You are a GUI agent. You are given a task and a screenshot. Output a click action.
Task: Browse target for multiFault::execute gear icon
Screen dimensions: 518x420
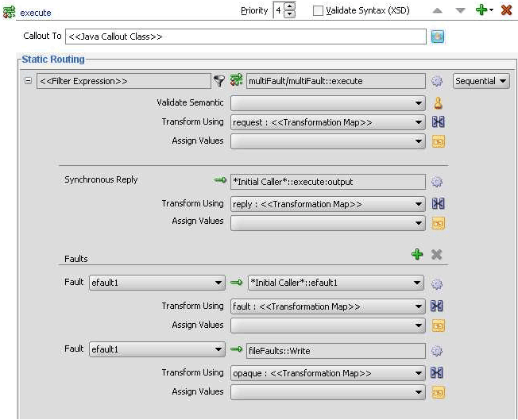437,81
